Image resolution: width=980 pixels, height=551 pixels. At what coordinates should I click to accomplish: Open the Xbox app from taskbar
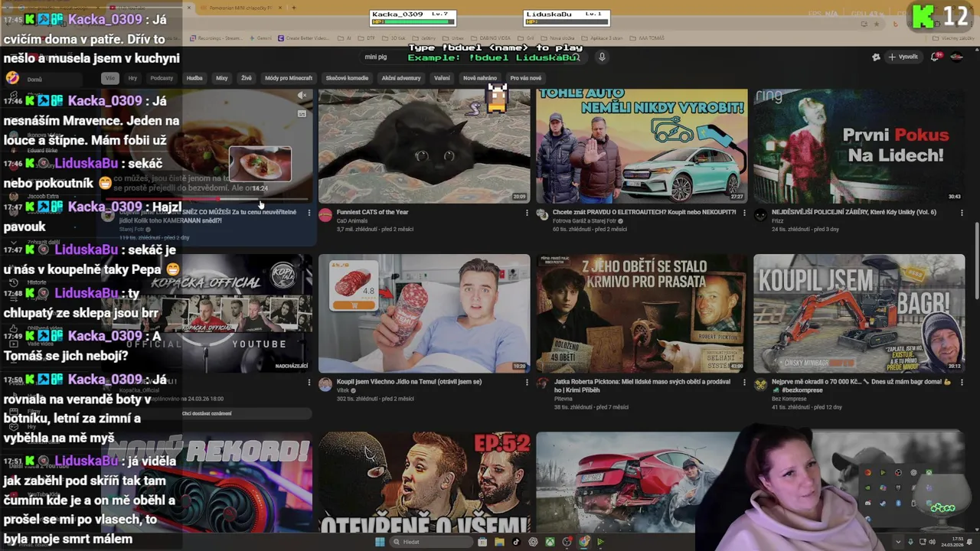click(550, 542)
